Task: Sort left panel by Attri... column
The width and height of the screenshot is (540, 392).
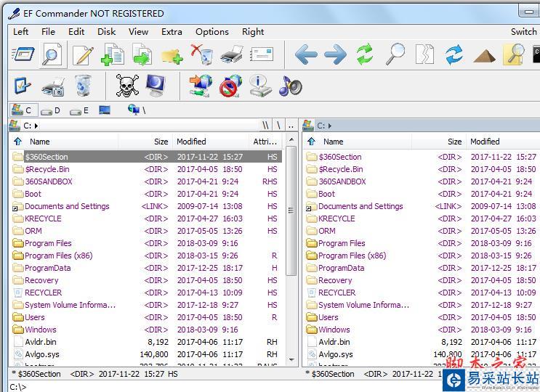Action: tap(265, 142)
